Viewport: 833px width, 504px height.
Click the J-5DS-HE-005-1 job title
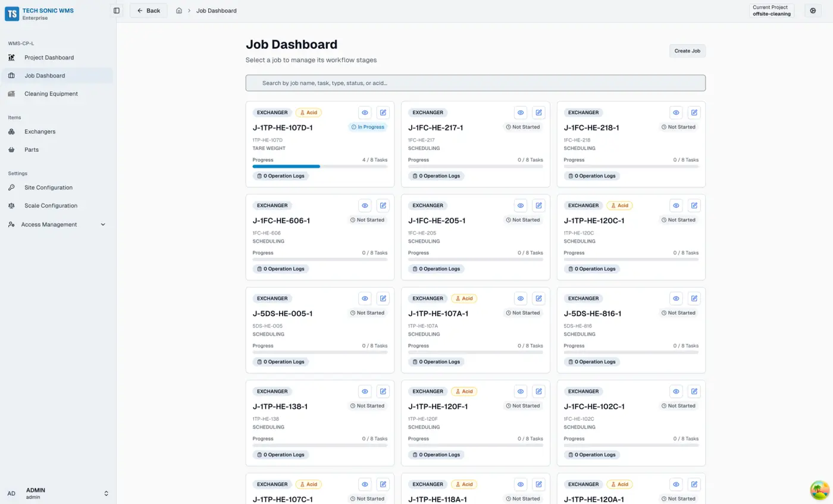pos(283,314)
